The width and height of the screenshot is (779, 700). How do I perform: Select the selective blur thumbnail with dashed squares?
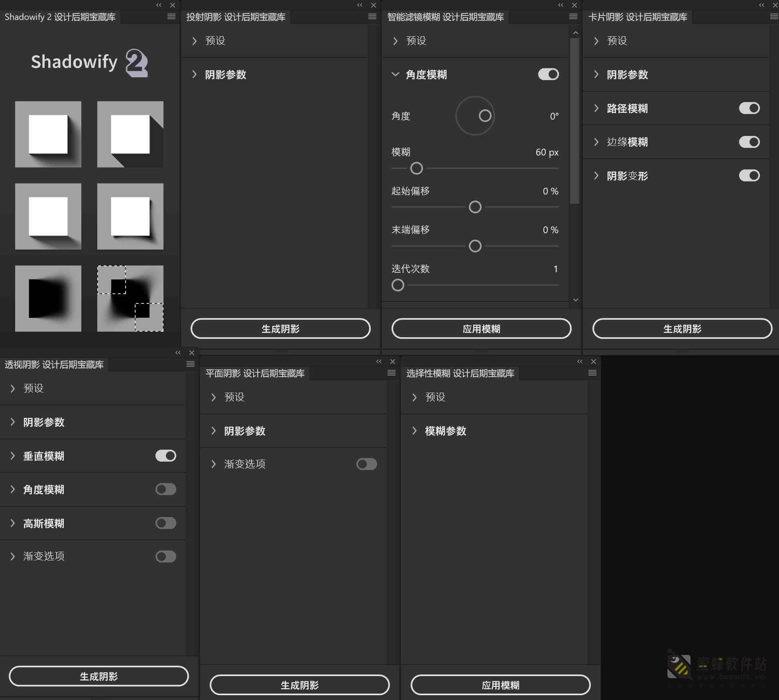point(130,299)
